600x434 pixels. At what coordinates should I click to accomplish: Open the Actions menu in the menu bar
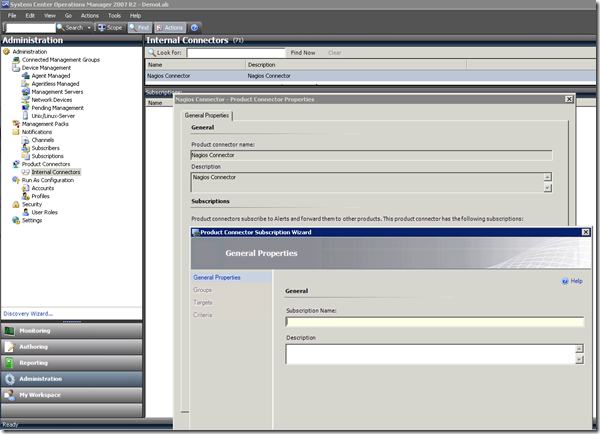[x=90, y=16]
